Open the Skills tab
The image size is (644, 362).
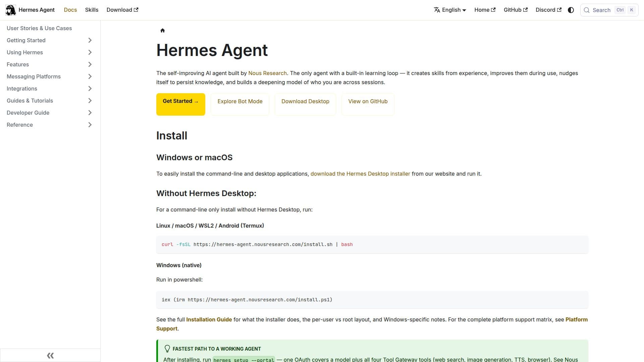92,10
